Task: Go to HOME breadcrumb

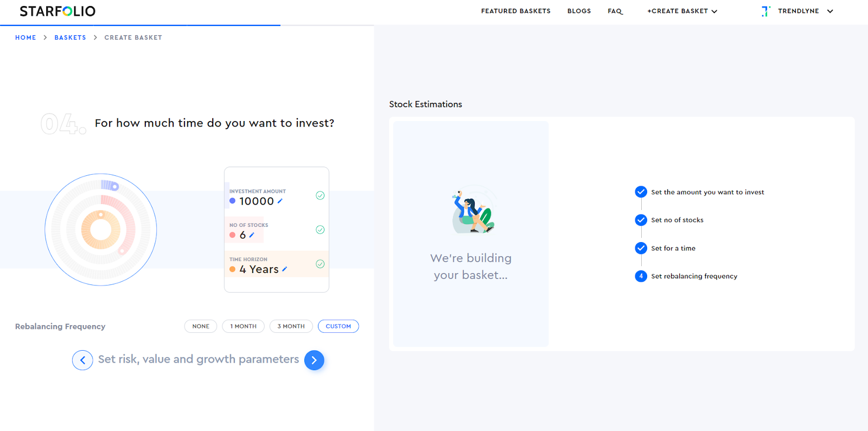Action: (x=25, y=37)
